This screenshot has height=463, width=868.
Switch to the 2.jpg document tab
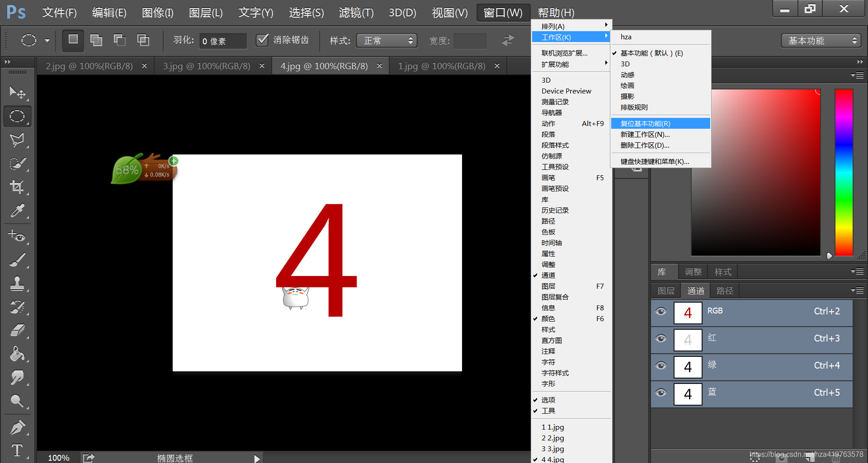89,66
